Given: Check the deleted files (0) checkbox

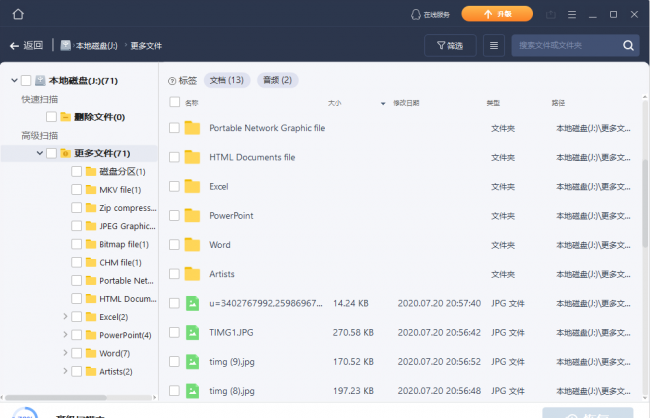Looking at the screenshot, I should pos(51,117).
